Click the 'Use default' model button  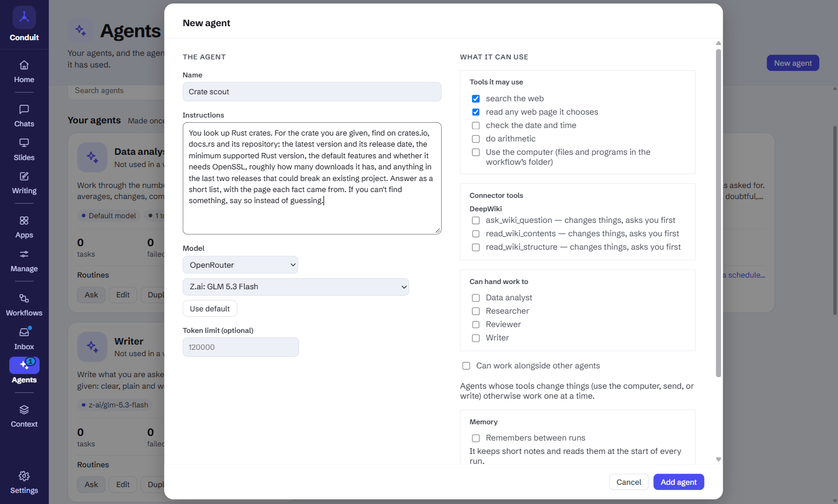210,308
